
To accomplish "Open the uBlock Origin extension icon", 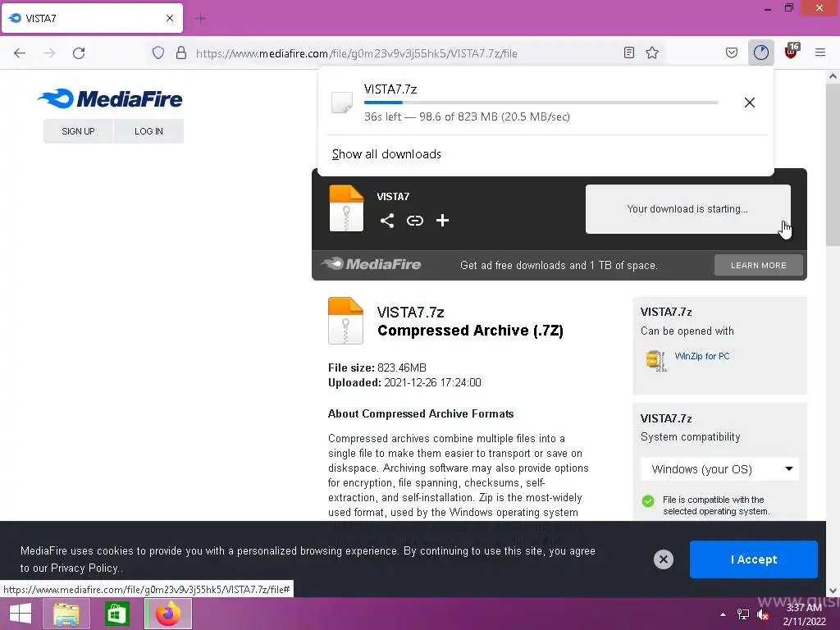I will (x=792, y=52).
